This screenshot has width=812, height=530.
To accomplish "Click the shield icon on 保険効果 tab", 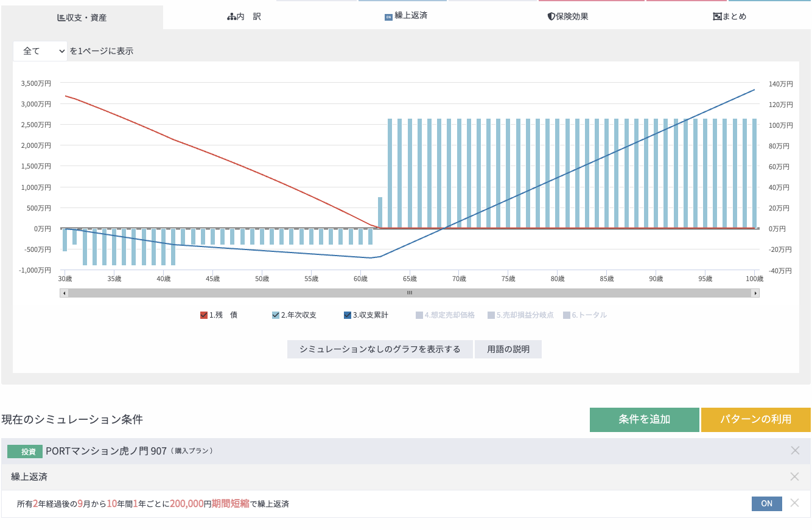I will (551, 17).
